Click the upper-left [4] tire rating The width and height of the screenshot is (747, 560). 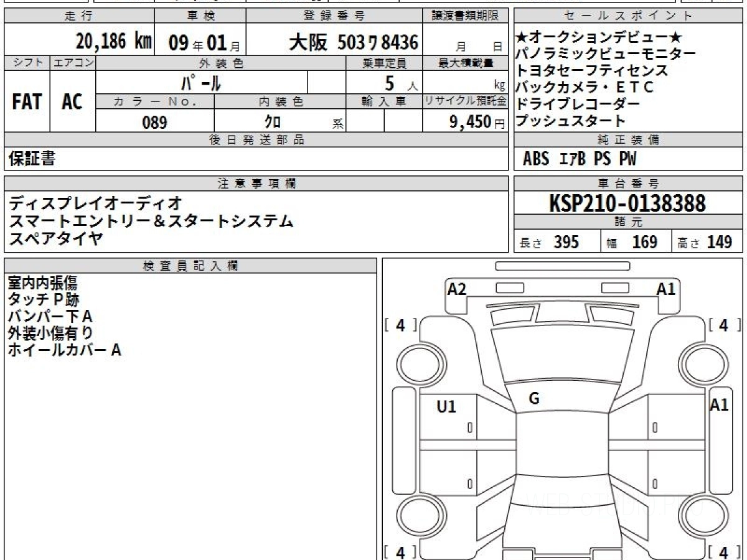tap(400, 325)
